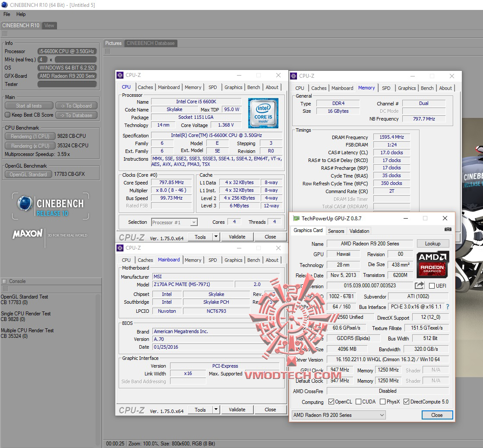This screenshot has width=483, height=448.
Task: Open Sensors tab in GPU-Z
Action: [x=336, y=231]
